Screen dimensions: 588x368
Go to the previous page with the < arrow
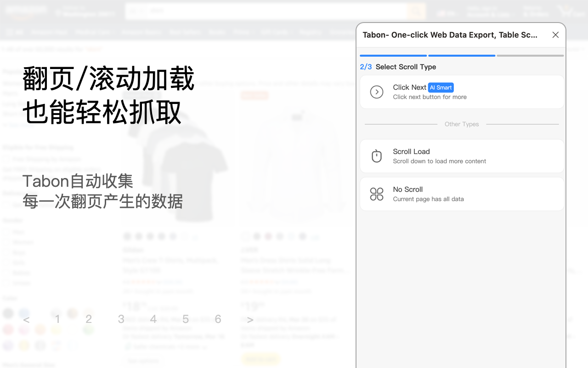pos(26,319)
